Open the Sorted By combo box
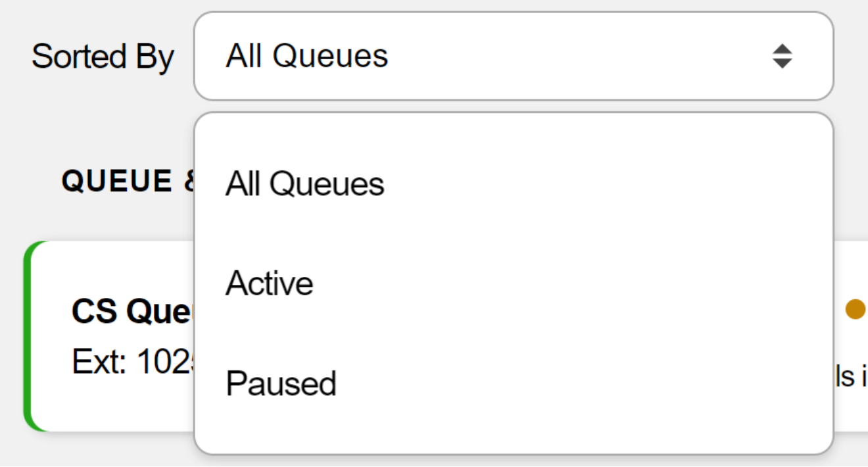 click(513, 56)
